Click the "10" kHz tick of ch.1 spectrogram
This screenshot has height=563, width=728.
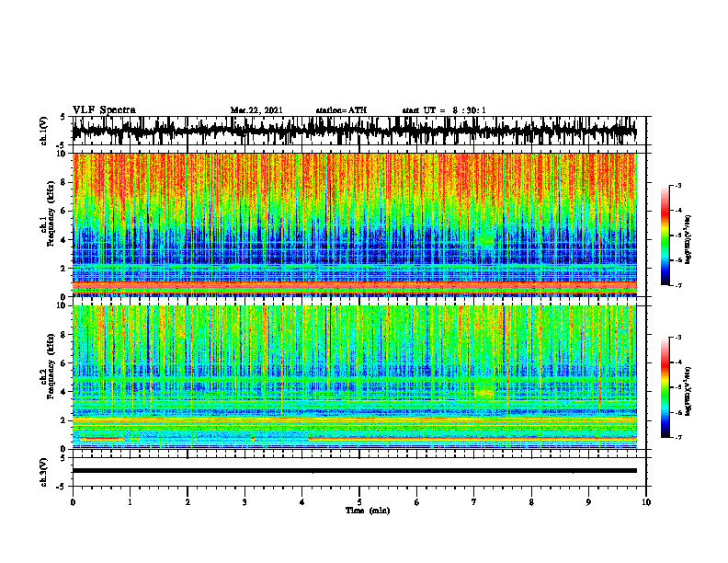coord(62,155)
